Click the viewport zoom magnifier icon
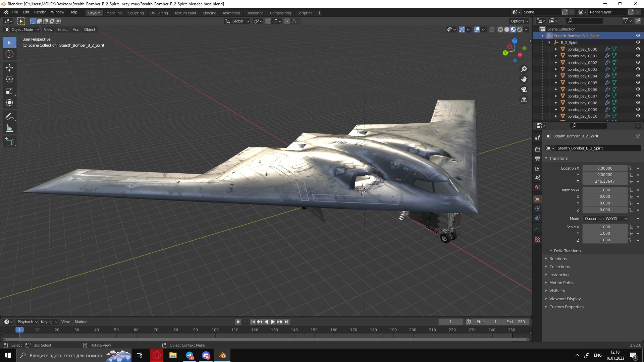This screenshot has height=362, width=644. (x=524, y=69)
